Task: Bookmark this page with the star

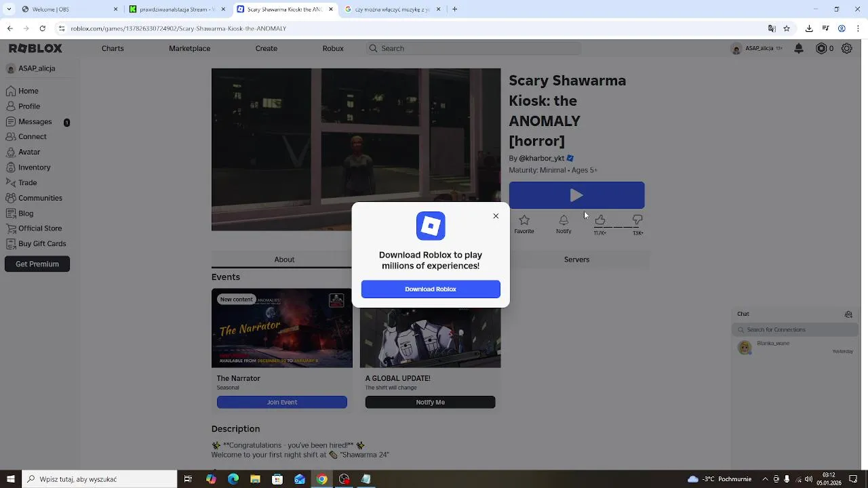Action: [787, 28]
